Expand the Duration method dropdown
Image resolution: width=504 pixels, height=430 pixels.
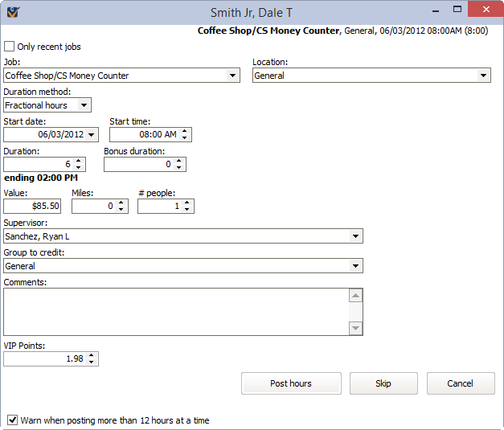coord(84,105)
